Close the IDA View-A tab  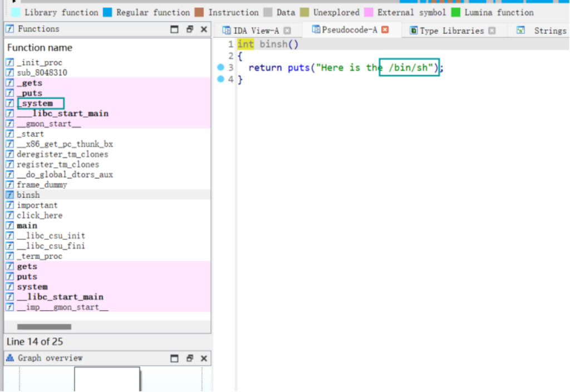click(x=287, y=31)
